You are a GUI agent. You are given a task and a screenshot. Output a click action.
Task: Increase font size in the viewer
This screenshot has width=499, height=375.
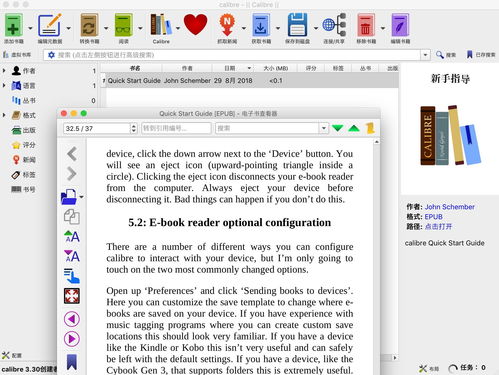pos(72,236)
